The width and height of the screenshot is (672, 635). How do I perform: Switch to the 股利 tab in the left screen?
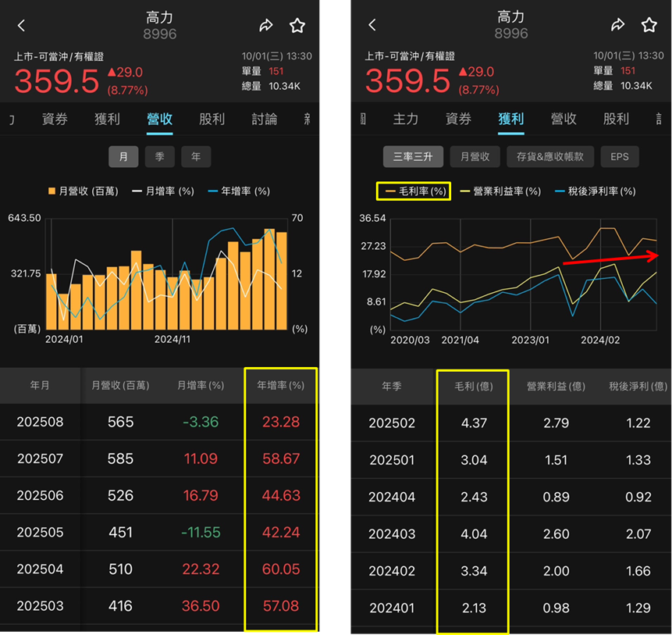click(x=212, y=119)
